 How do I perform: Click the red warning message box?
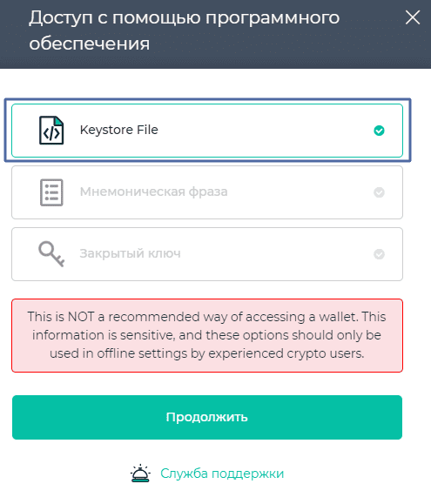pos(207,336)
